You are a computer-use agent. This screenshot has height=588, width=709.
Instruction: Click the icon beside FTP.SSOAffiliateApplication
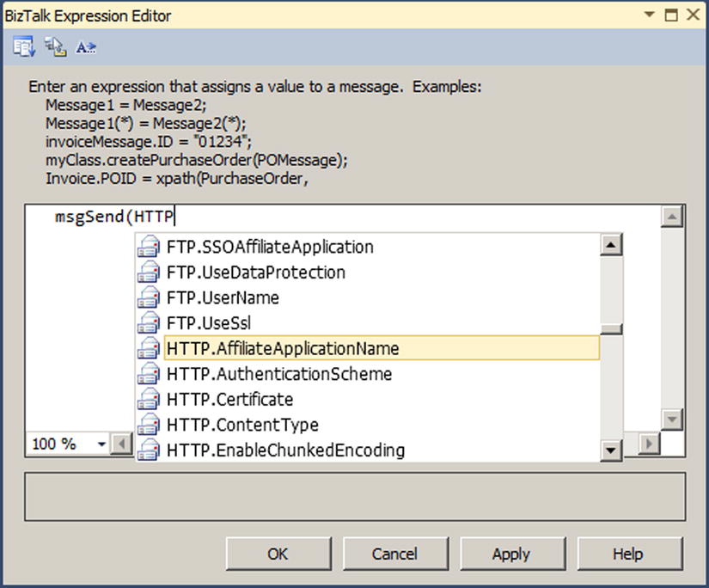(149, 247)
